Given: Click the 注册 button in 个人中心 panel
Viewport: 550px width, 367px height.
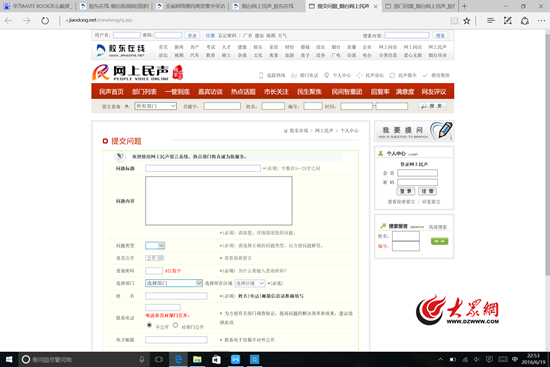Looking at the screenshot, I should [x=427, y=191].
